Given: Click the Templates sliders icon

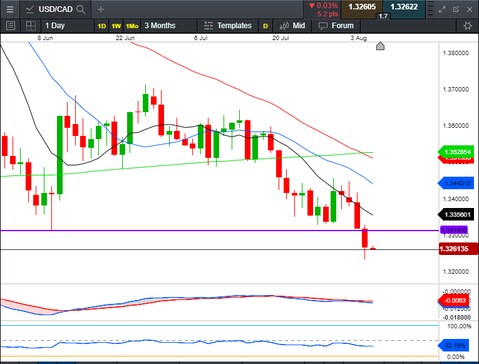Looking at the screenshot, I should (208, 26).
